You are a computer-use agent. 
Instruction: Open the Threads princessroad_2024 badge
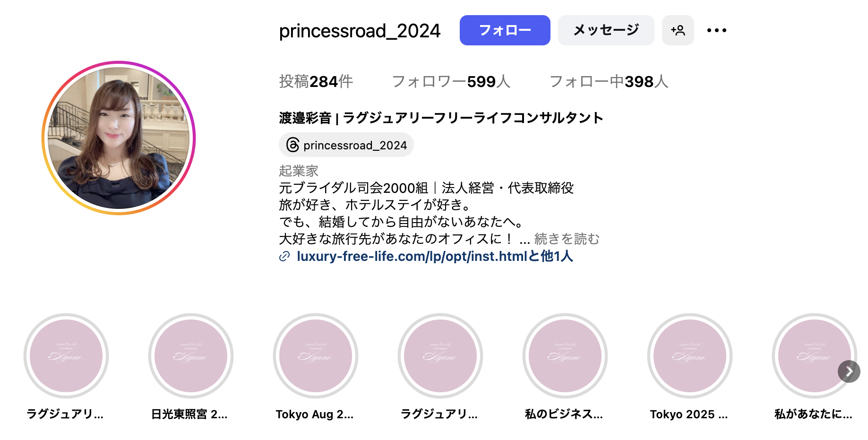[x=346, y=145]
